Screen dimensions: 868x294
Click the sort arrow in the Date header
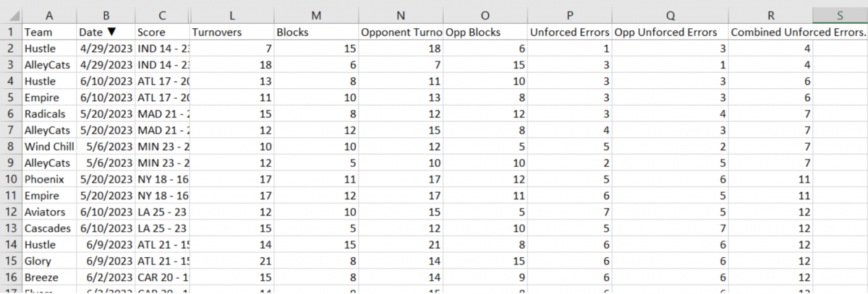pyautogui.click(x=111, y=32)
